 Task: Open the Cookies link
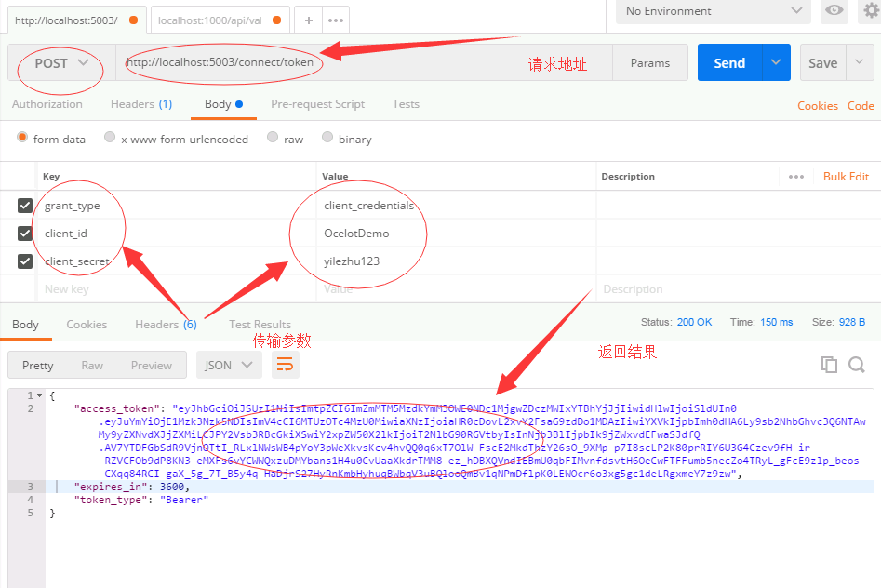tap(818, 106)
